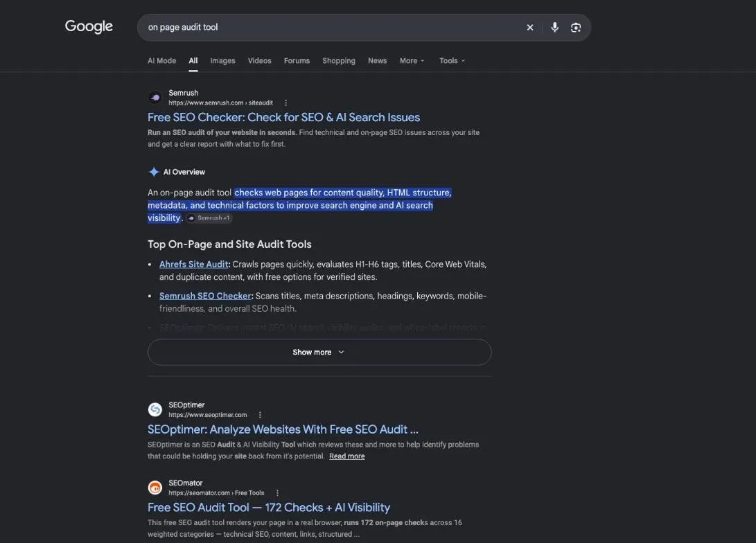Image resolution: width=756 pixels, height=543 pixels.
Task: Click the 'Top On-Page and Site Audit Tools' heading
Action: coord(229,244)
